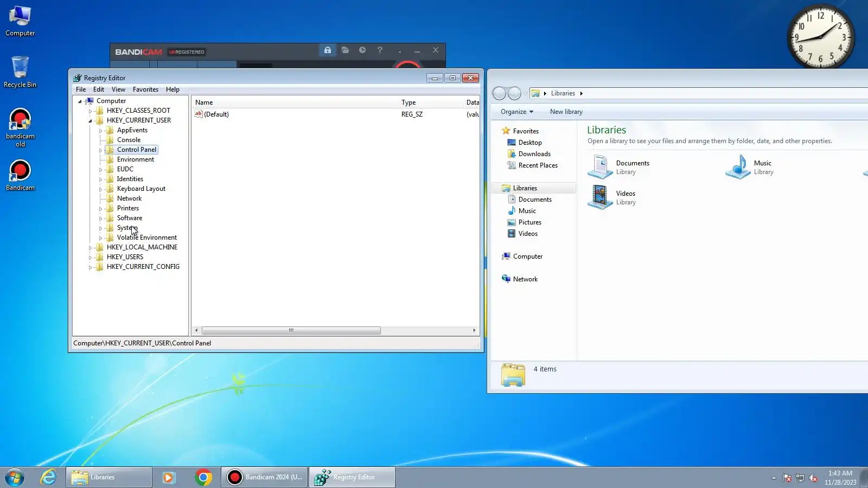Image resolution: width=868 pixels, height=488 pixels.
Task: Click the Registry Editor title bar icon
Action: click(x=78, y=78)
